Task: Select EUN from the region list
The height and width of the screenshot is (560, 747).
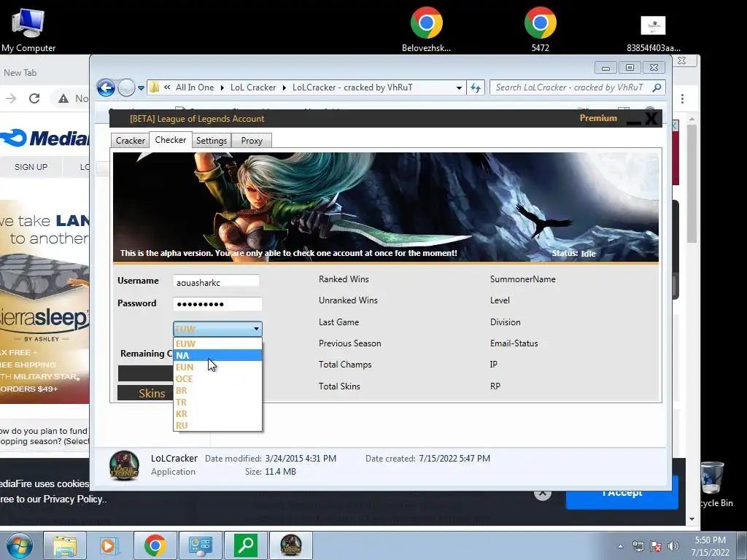Action: 217,367
